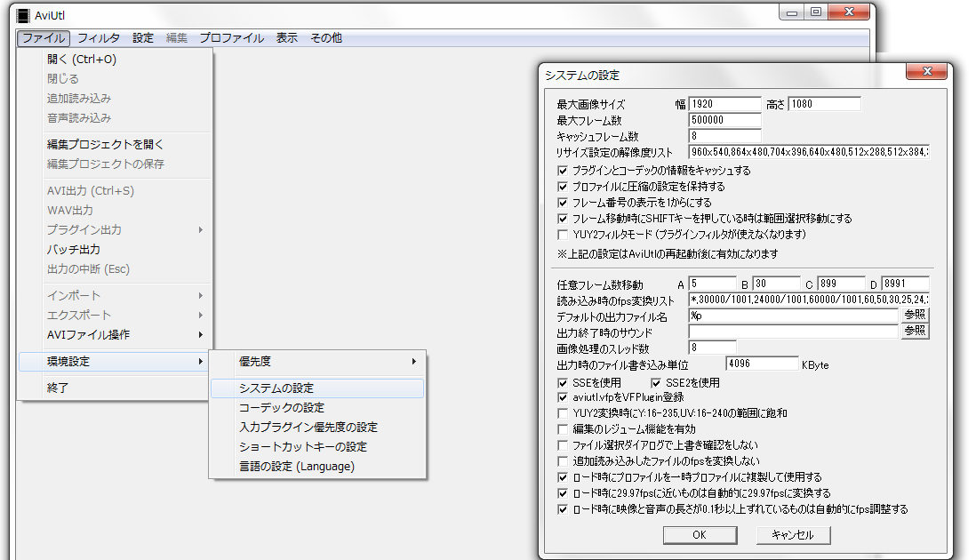Open the プロファイル menu
Viewport: 976px width, 560px height.
[231, 38]
